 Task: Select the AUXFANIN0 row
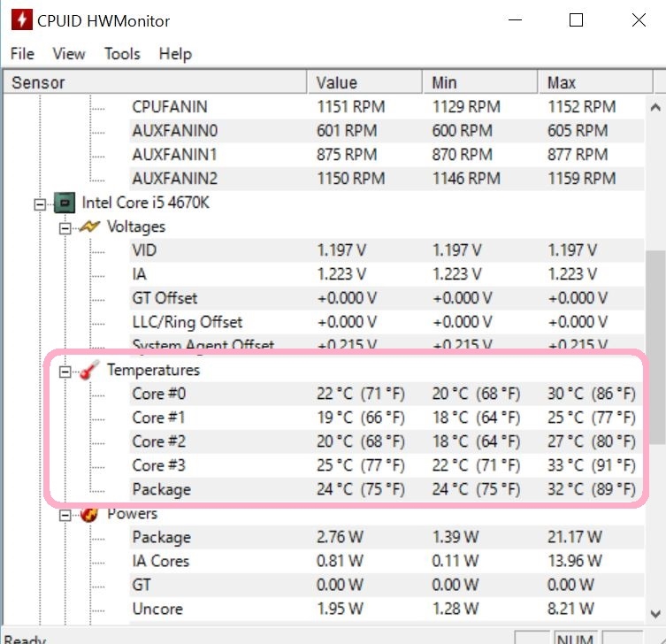[x=387, y=130]
